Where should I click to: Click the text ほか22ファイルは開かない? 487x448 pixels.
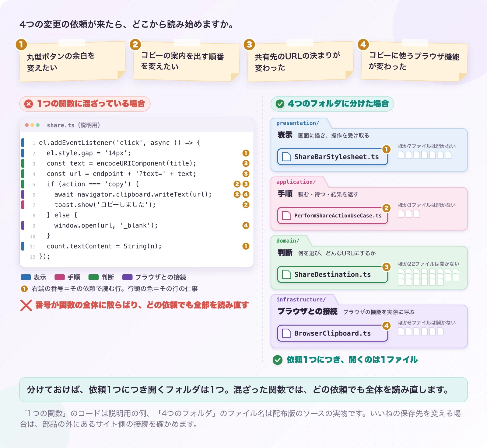coord(429,264)
